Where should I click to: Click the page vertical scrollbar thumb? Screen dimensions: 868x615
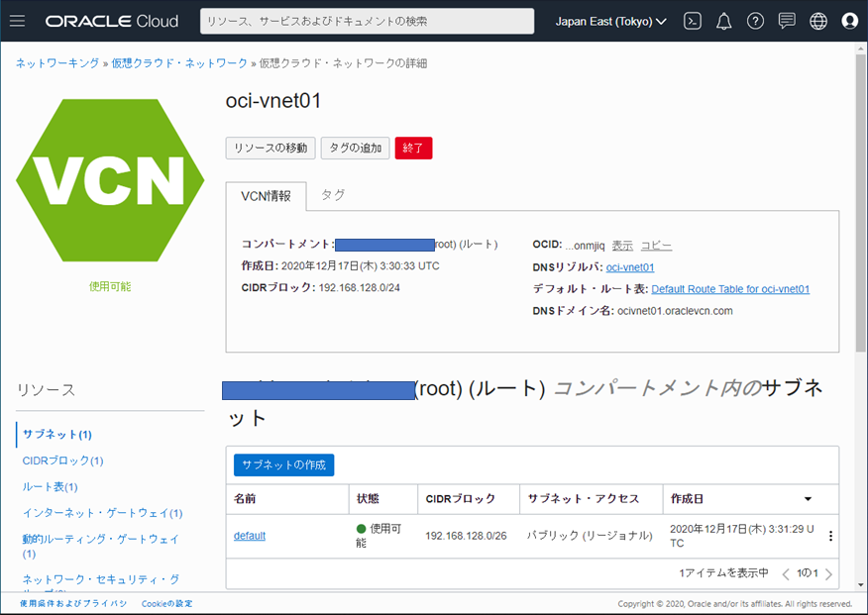(x=860, y=202)
